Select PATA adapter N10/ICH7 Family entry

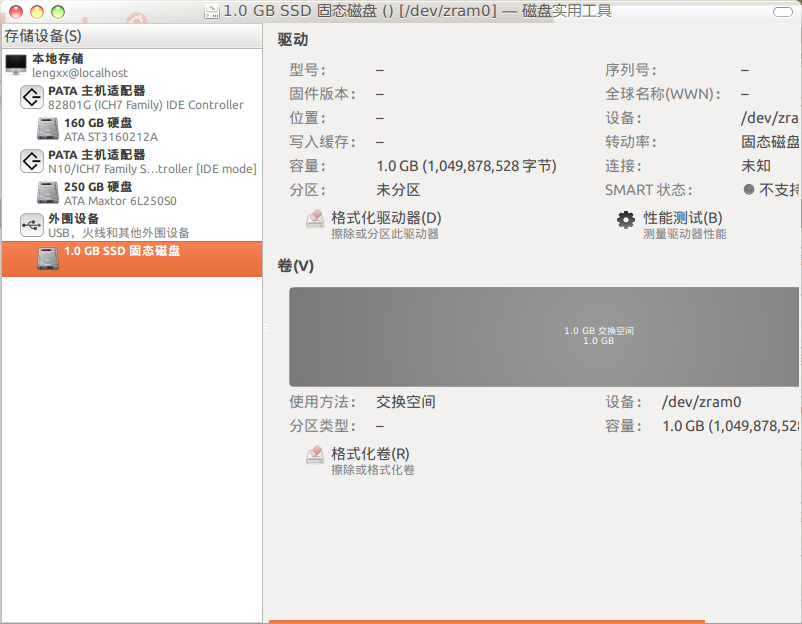pyautogui.click(x=132, y=161)
